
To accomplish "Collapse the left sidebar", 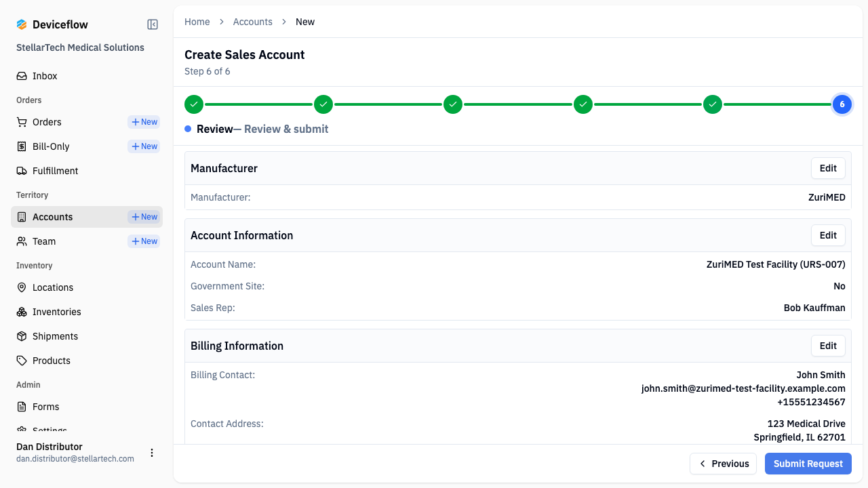I will click(152, 24).
